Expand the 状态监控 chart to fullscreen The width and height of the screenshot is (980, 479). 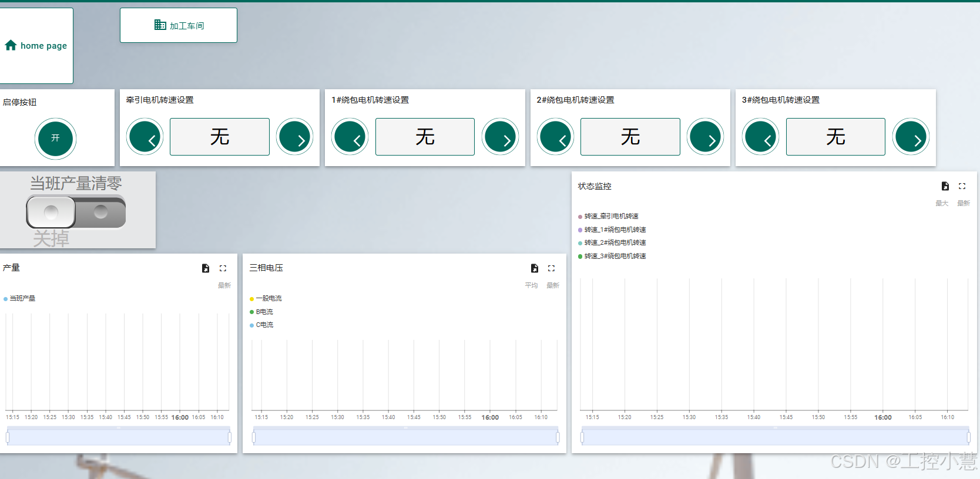point(962,186)
